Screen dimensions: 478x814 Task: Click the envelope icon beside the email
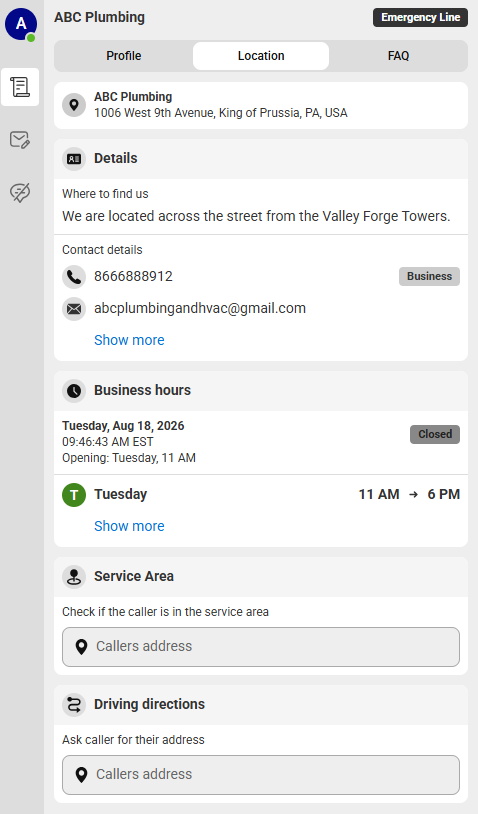click(74, 309)
